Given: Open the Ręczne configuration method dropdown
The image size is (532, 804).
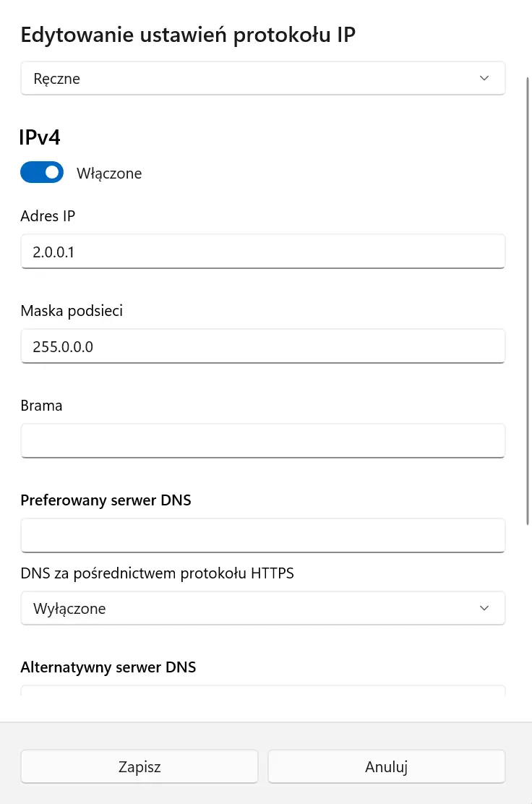Looking at the screenshot, I should pyautogui.click(x=263, y=78).
